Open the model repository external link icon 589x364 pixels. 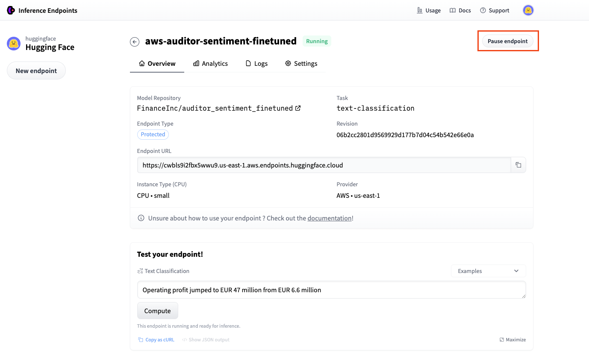pos(298,108)
